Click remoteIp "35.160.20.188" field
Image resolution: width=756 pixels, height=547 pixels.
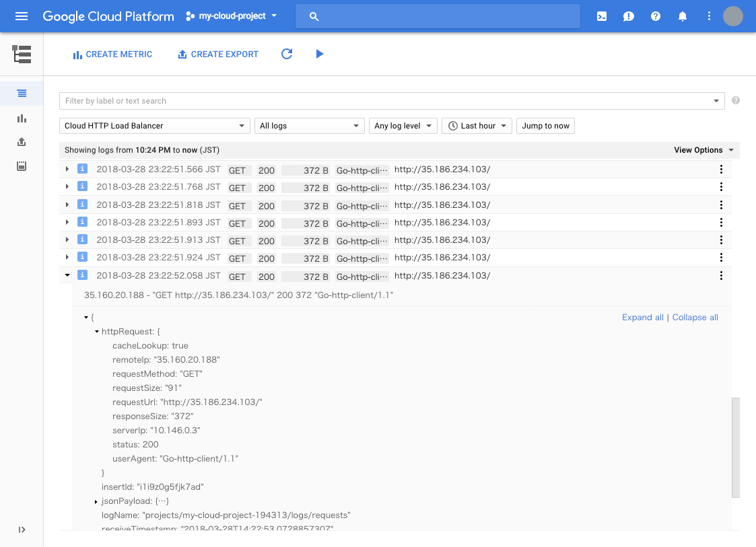[x=166, y=359]
